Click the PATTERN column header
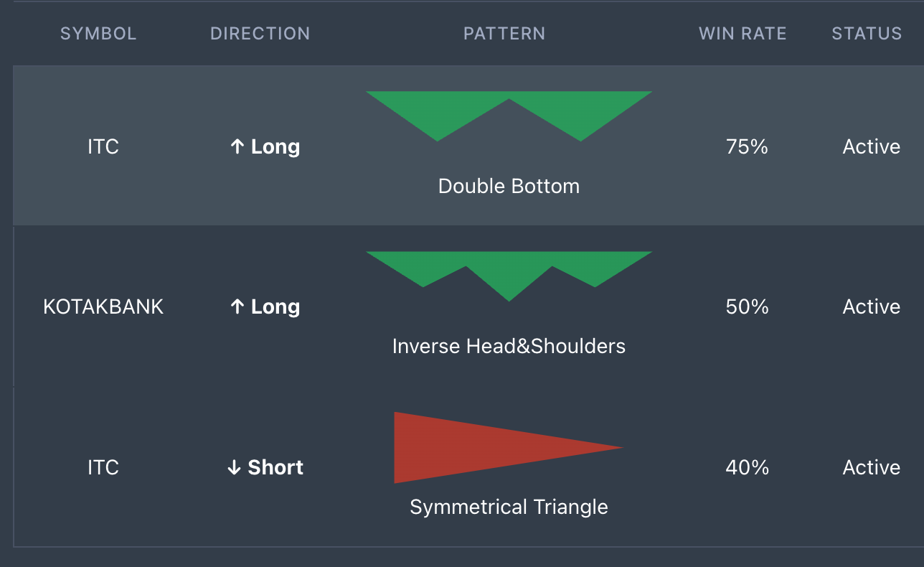The height and width of the screenshot is (567, 924). (504, 34)
